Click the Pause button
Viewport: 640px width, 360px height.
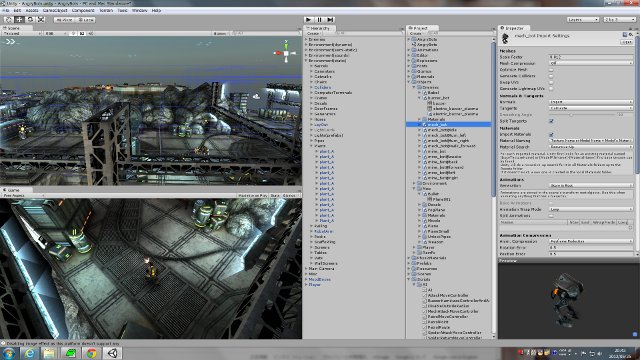[319, 20]
